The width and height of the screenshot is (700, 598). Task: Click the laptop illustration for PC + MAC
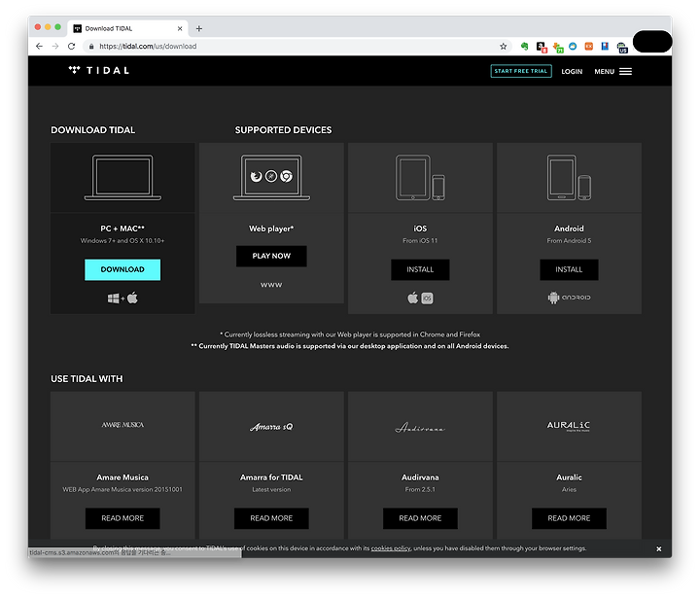[122, 177]
